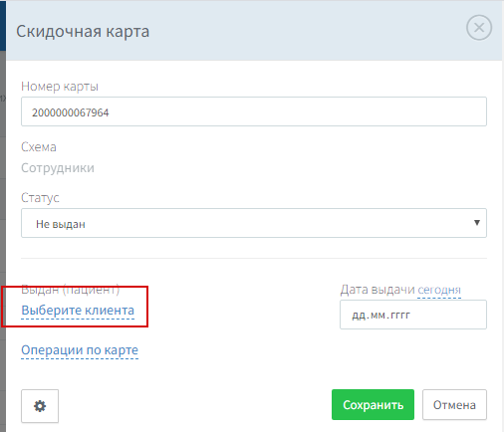Image resolution: width=504 pixels, height=432 pixels.
Task: Select the Сотрудники scheme value text
Action: (58, 168)
